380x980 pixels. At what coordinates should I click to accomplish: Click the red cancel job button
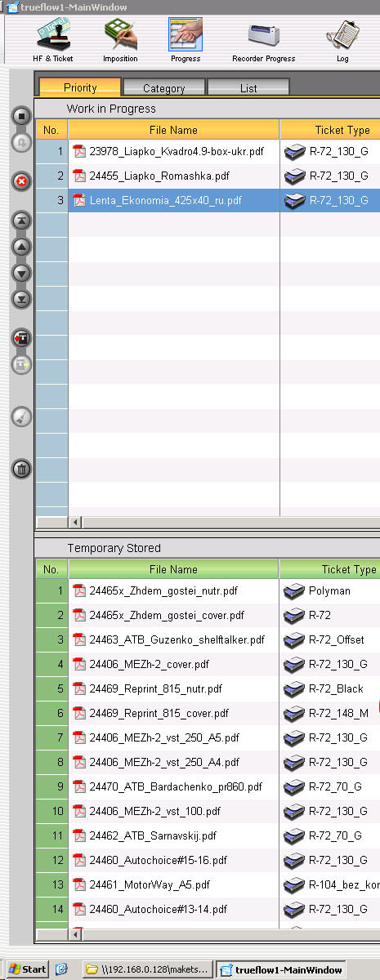pos(22,181)
